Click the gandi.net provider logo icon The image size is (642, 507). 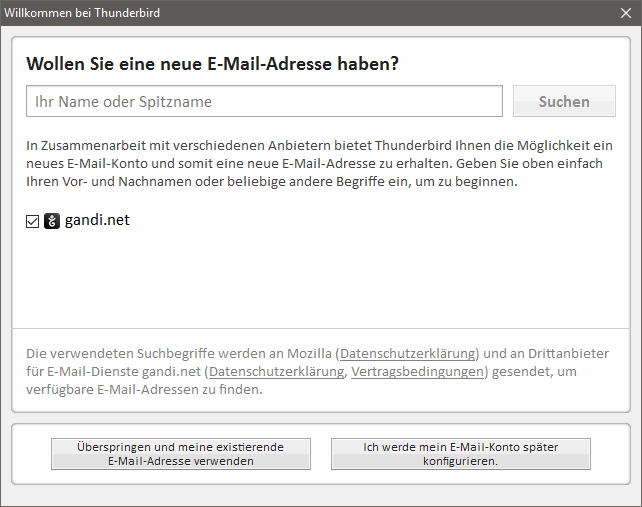click(52, 221)
